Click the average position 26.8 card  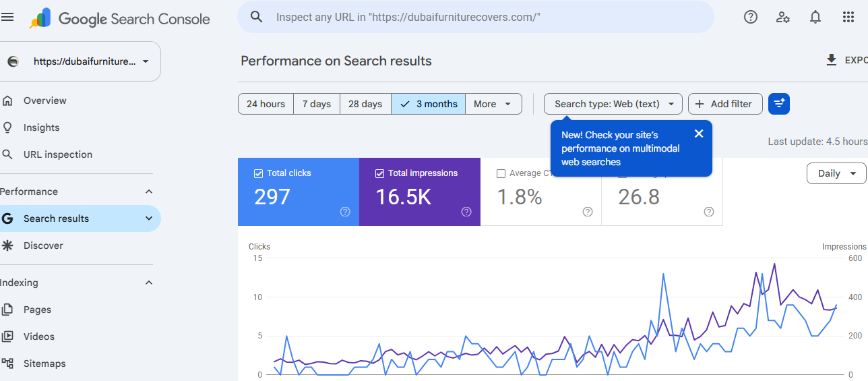pos(662,192)
